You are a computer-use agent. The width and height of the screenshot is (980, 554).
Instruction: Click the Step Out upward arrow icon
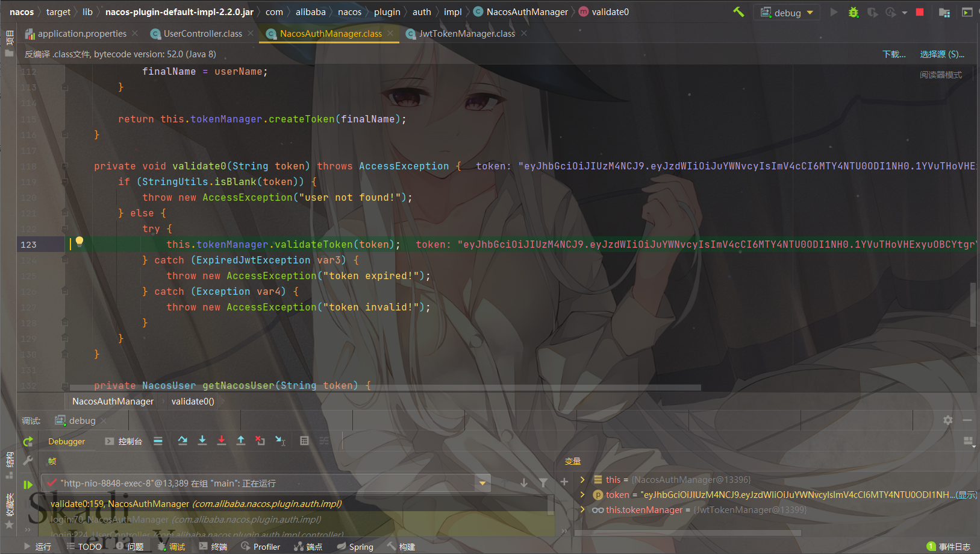(240, 441)
